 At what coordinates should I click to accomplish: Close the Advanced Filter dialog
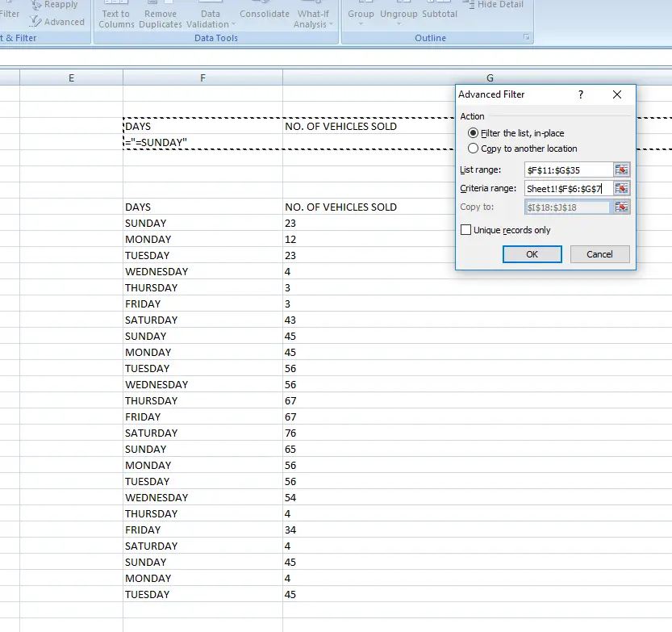pyautogui.click(x=616, y=94)
